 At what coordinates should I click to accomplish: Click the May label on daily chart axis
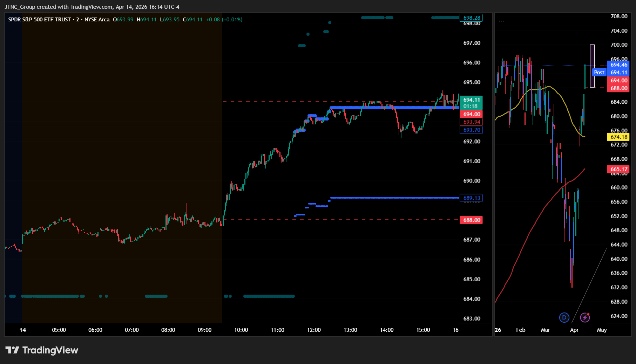pyautogui.click(x=602, y=330)
